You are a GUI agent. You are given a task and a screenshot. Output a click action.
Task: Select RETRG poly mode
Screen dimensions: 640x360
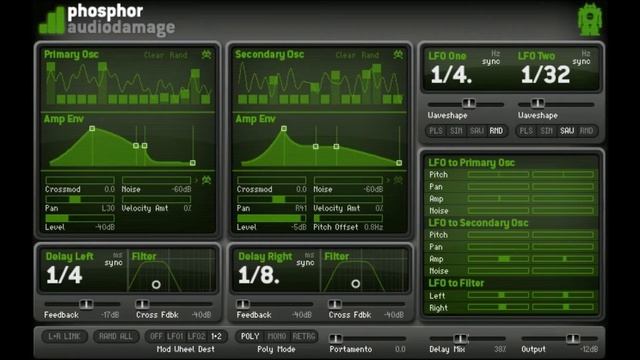(304, 337)
